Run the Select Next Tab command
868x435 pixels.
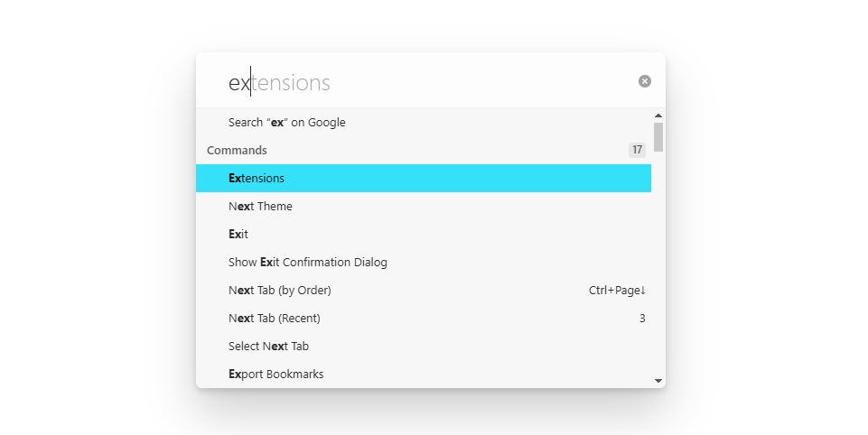268,347
